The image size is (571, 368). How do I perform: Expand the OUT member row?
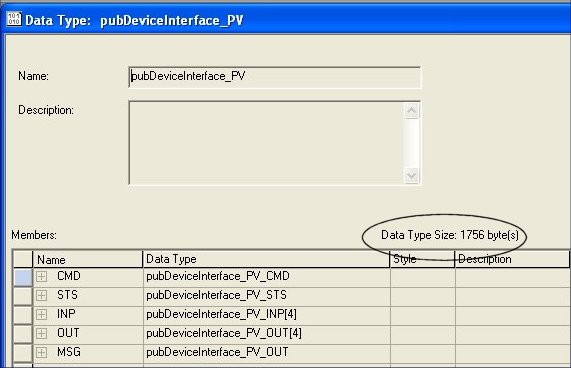click(x=42, y=333)
